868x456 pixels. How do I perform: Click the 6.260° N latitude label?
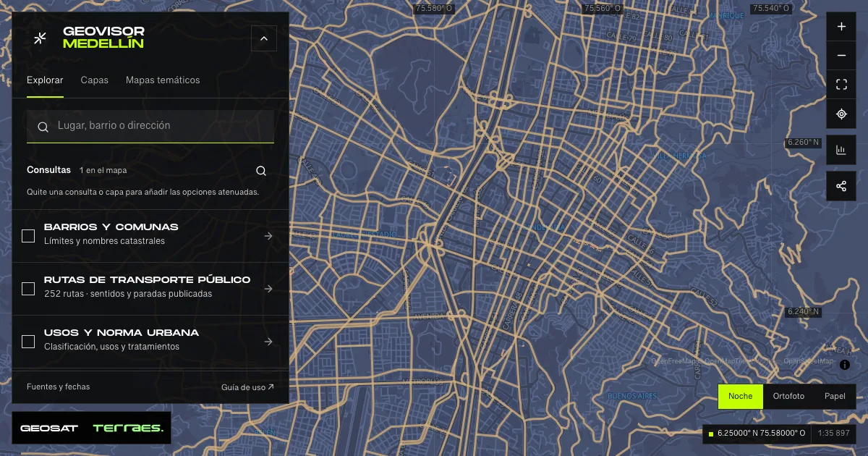(804, 143)
